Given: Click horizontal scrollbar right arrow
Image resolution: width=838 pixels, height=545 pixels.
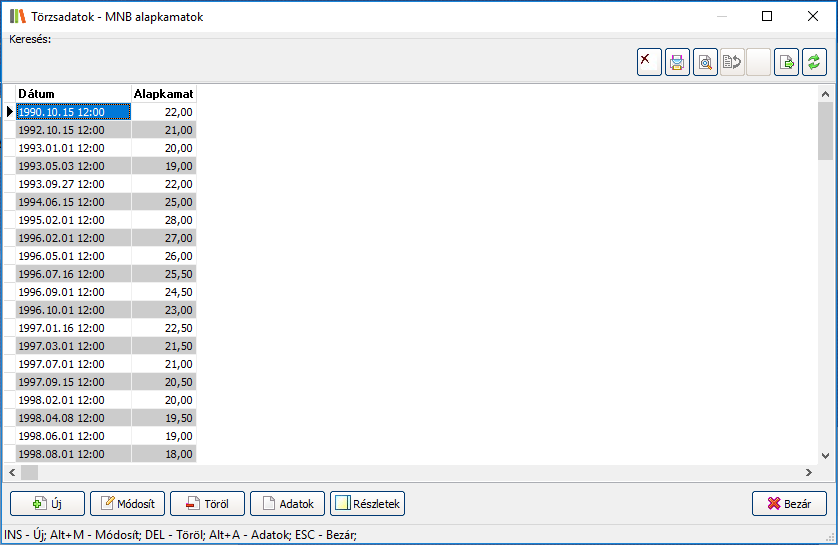Looking at the screenshot, I should [809, 472].
